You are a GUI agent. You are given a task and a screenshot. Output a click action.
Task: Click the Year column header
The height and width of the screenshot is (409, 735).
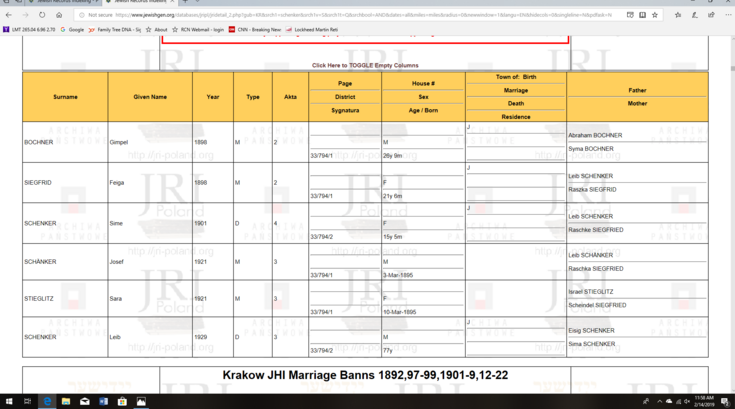pos(213,97)
